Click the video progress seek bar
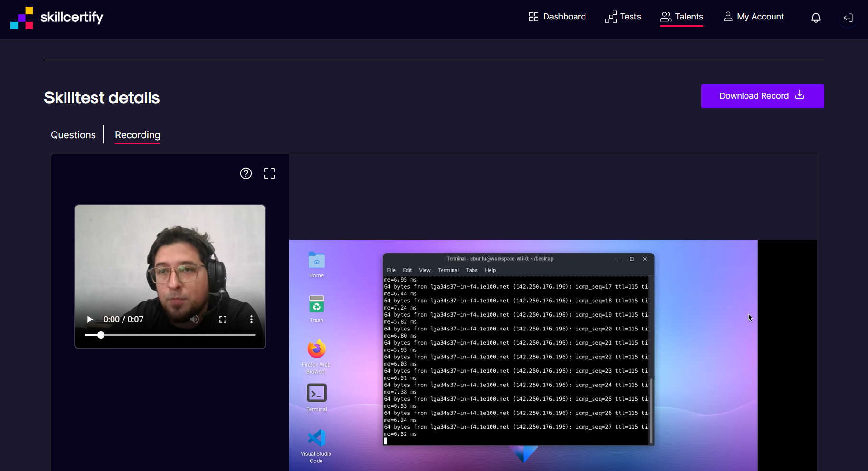The width and height of the screenshot is (868, 471). coord(170,335)
